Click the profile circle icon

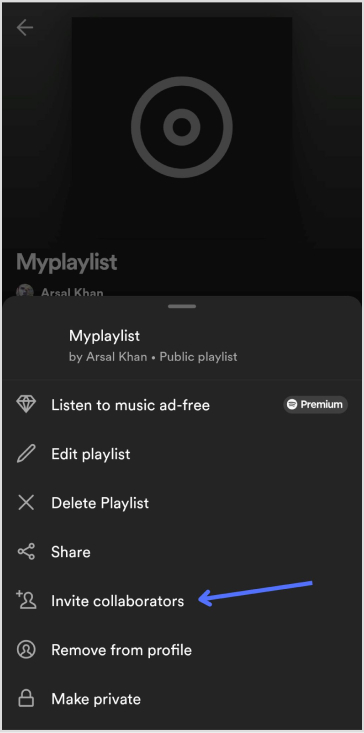click(26, 650)
